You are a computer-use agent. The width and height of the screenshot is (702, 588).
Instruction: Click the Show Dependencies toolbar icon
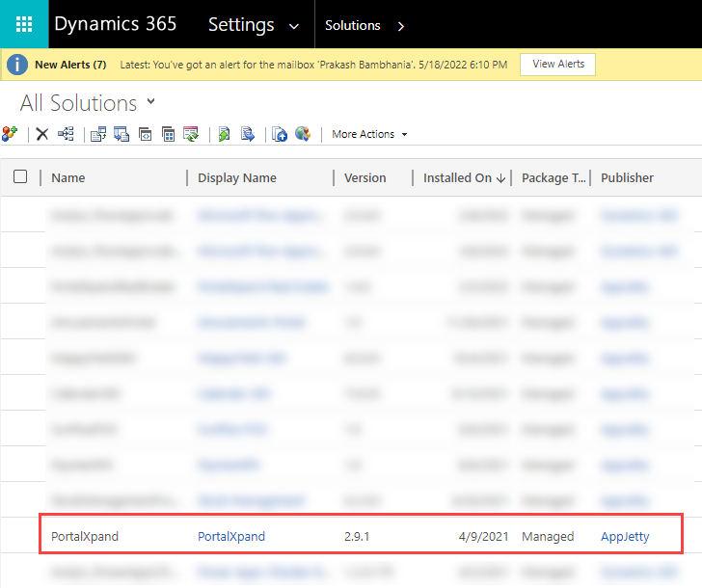click(x=66, y=134)
